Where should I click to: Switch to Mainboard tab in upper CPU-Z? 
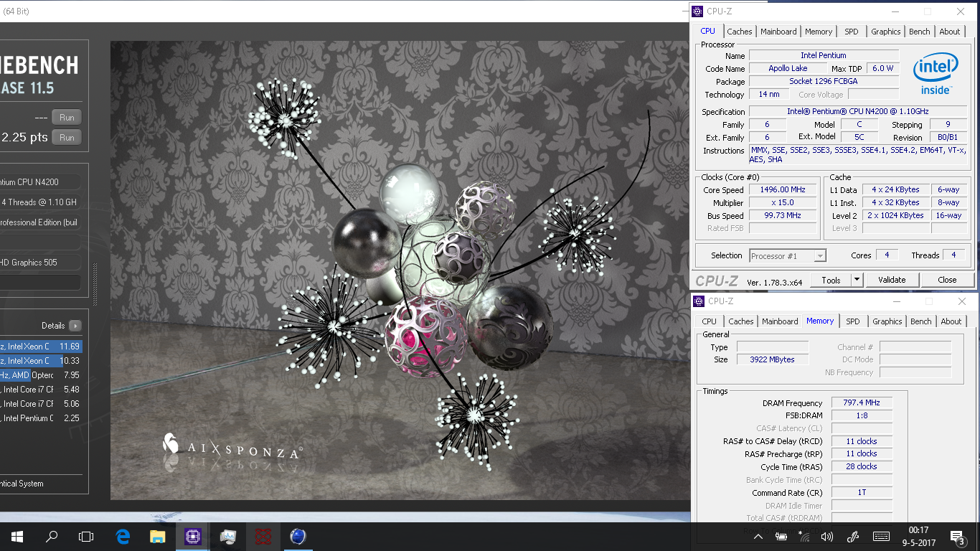tap(778, 32)
